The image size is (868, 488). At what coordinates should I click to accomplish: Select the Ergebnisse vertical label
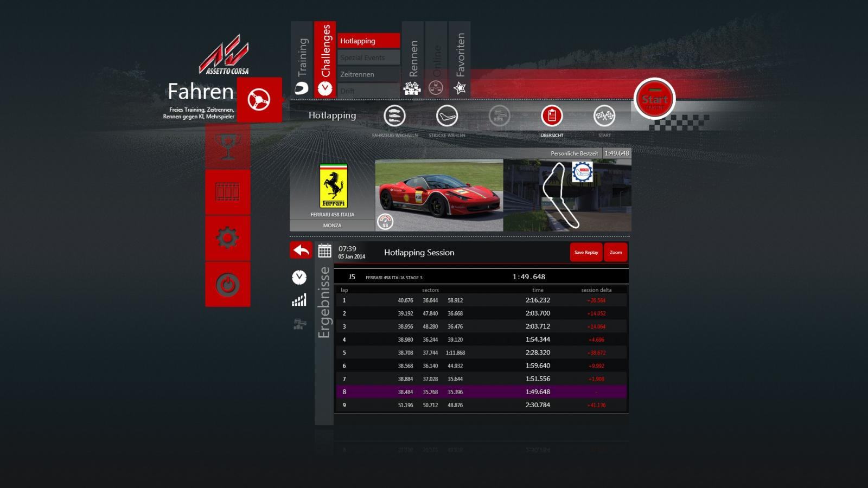point(324,303)
